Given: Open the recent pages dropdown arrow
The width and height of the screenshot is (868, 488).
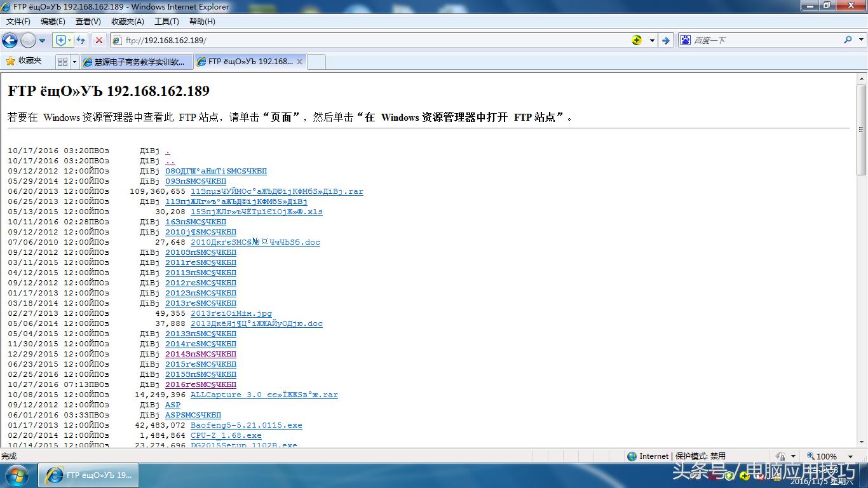Looking at the screenshot, I should coord(43,40).
